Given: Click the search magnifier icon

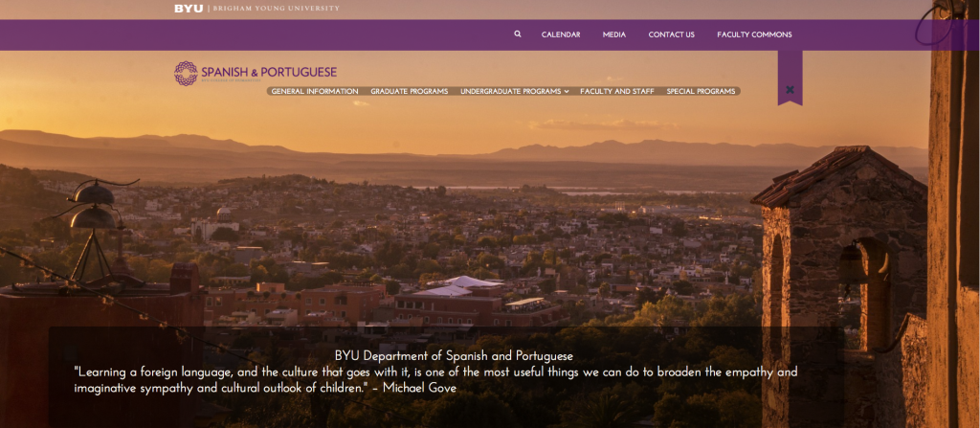Looking at the screenshot, I should coord(518,34).
